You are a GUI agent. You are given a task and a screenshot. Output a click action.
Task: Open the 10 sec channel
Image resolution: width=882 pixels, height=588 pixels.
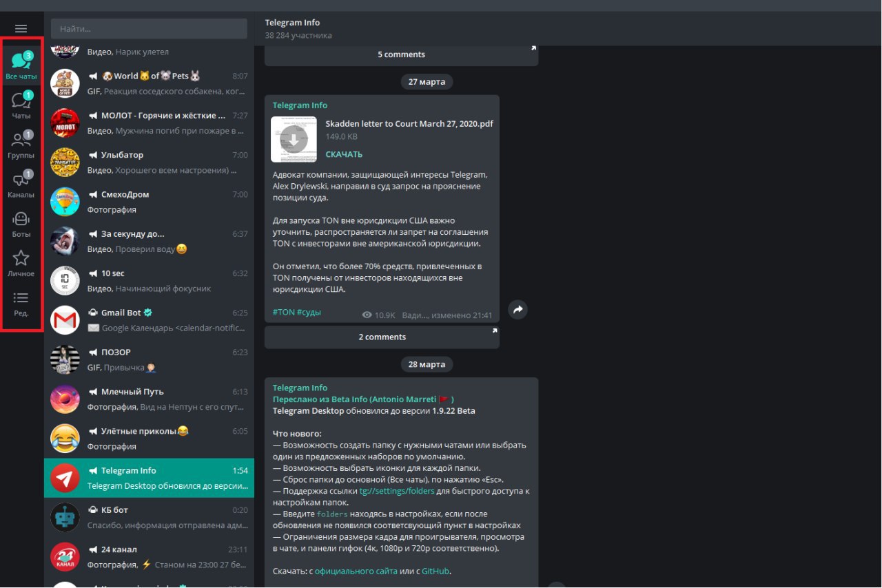(x=149, y=281)
